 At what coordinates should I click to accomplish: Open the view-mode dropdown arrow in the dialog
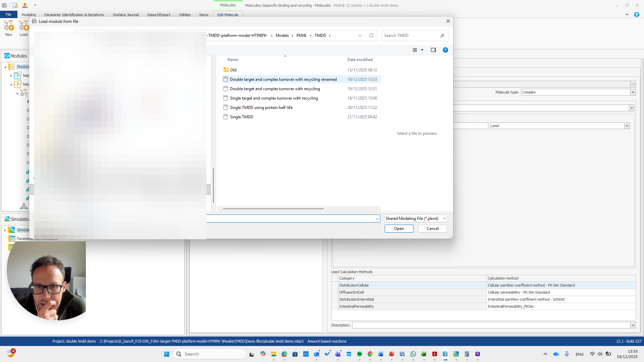(x=422, y=50)
